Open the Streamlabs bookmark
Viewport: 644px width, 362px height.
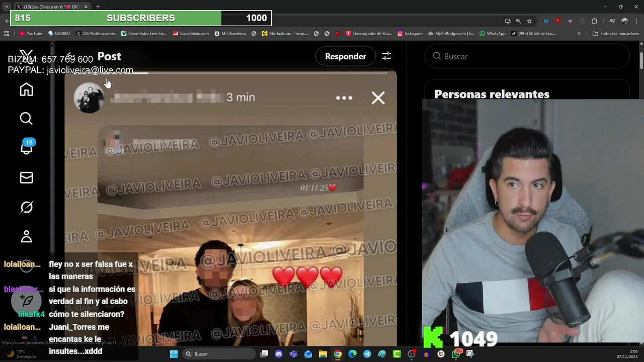[144, 34]
